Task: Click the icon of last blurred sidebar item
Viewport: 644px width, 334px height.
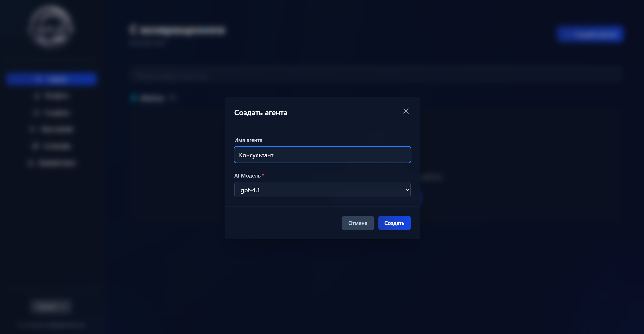Action: tap(30, 163)
